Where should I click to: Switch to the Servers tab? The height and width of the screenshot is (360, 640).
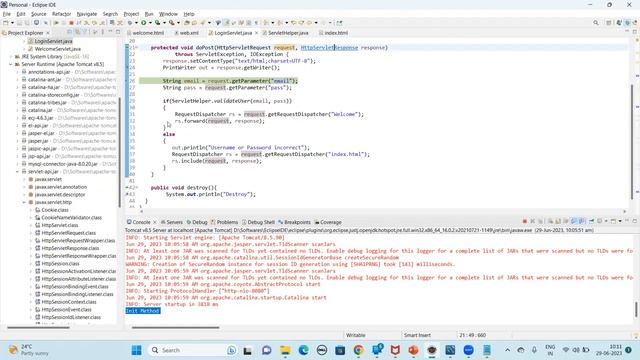point(172,222)
